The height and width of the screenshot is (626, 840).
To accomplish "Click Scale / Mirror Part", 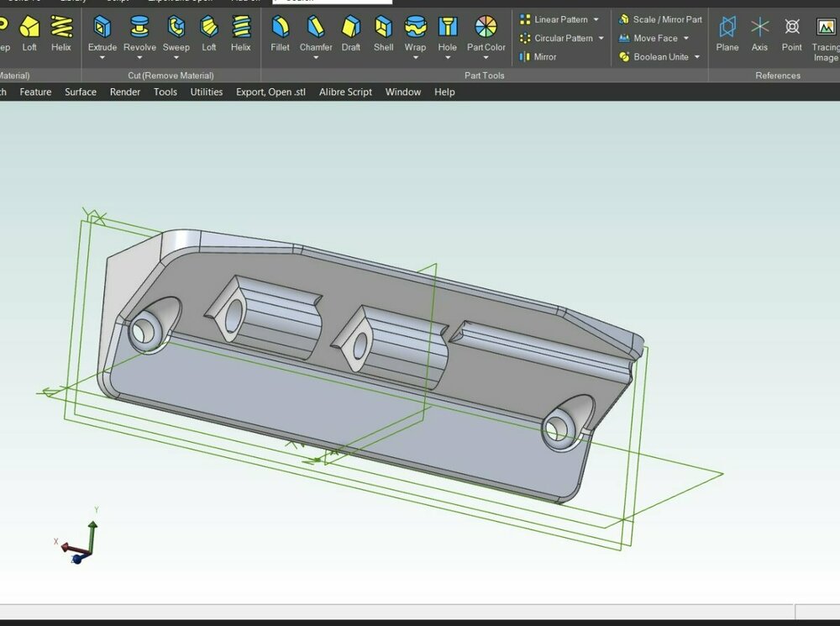I will [x=660, y=19].
